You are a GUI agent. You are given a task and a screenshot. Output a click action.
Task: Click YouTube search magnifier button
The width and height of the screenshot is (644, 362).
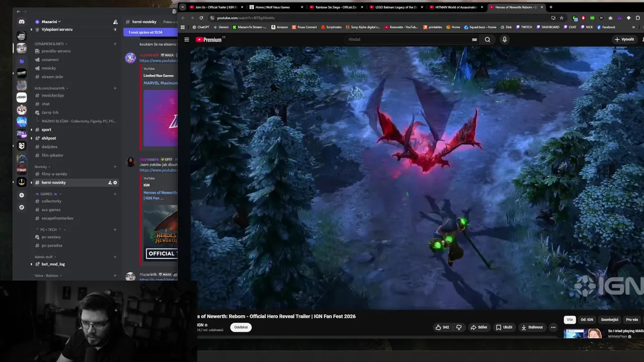(488, 39)
